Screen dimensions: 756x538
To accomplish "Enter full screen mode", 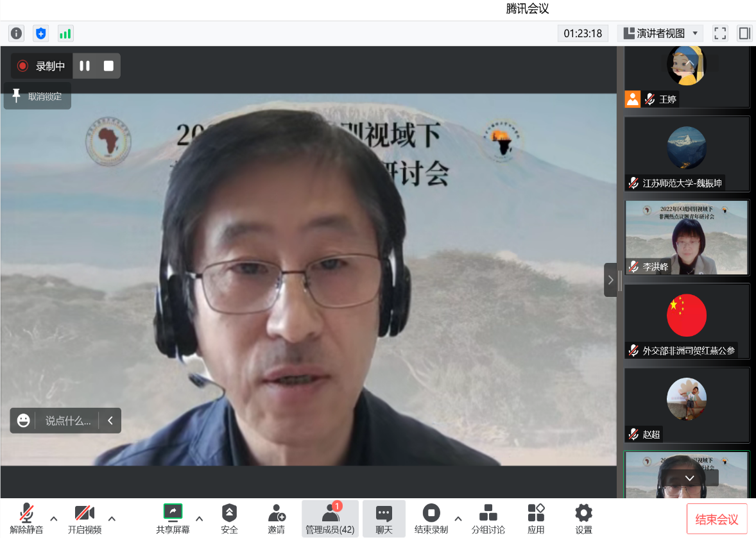I will (x=720, y=33).
